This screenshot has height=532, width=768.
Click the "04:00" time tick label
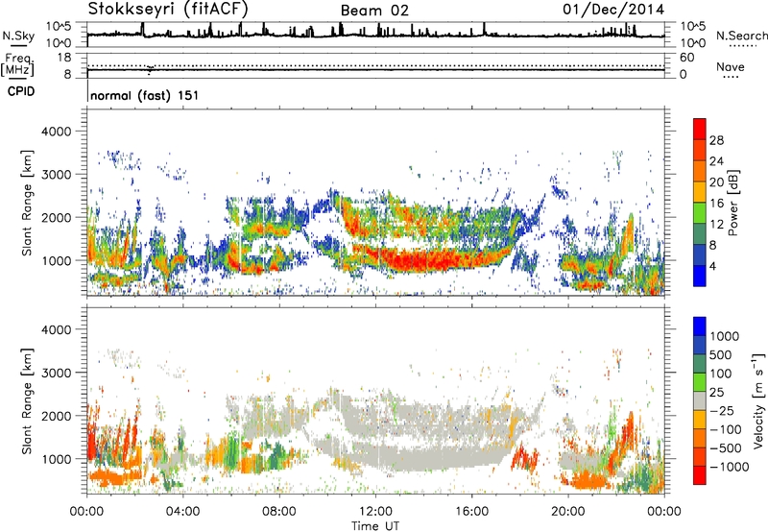182,512
